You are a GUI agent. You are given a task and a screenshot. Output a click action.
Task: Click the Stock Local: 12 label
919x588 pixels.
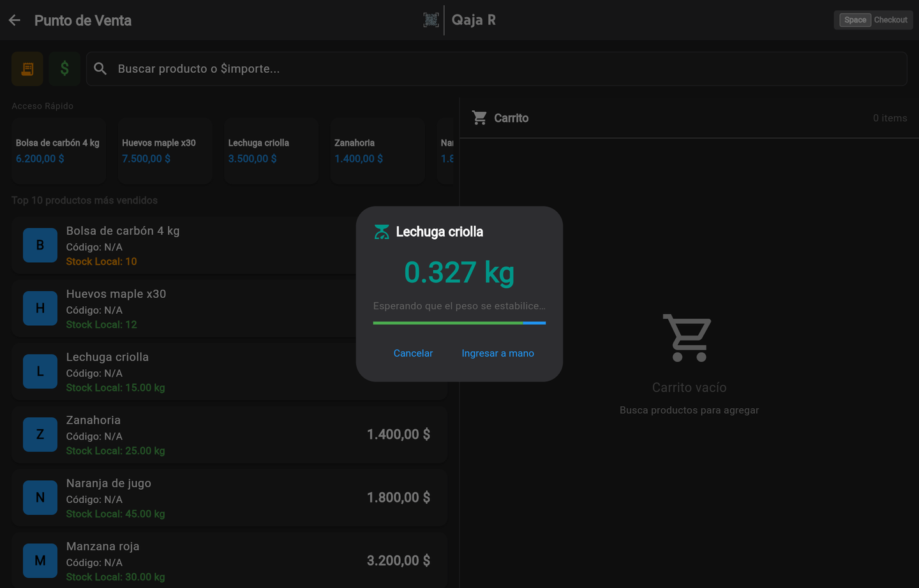(x=101, y=325)
